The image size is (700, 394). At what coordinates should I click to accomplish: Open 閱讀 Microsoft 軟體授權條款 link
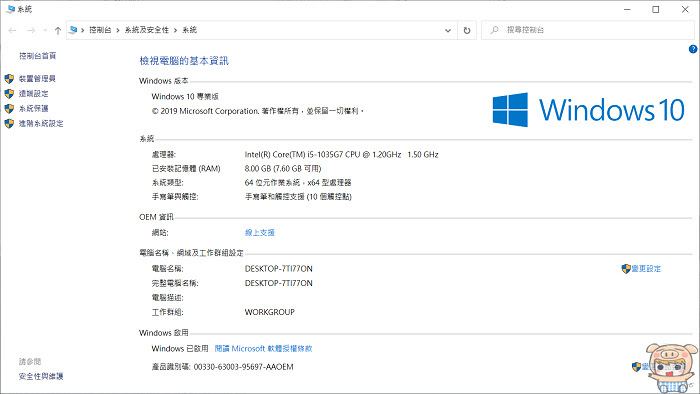(263, 348)
